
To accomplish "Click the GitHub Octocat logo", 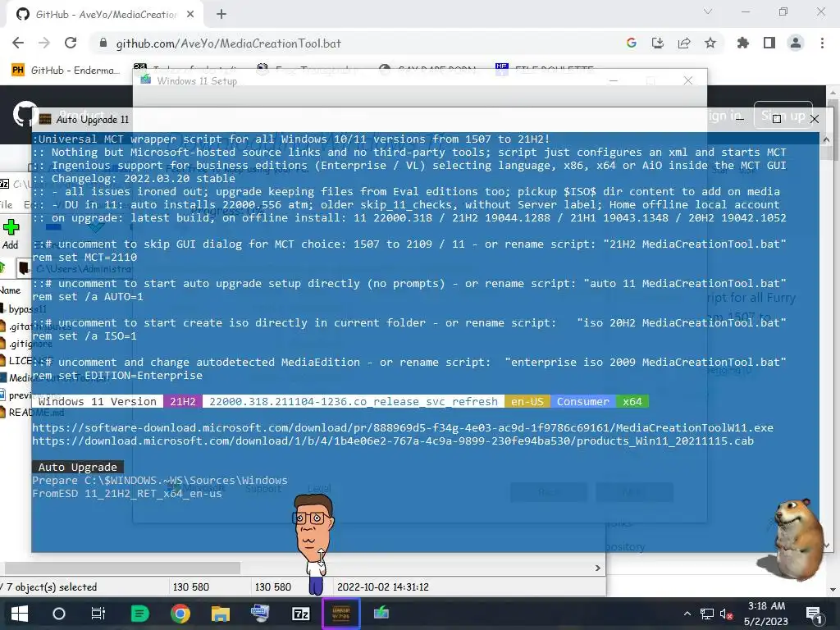I will click(25, 113).
